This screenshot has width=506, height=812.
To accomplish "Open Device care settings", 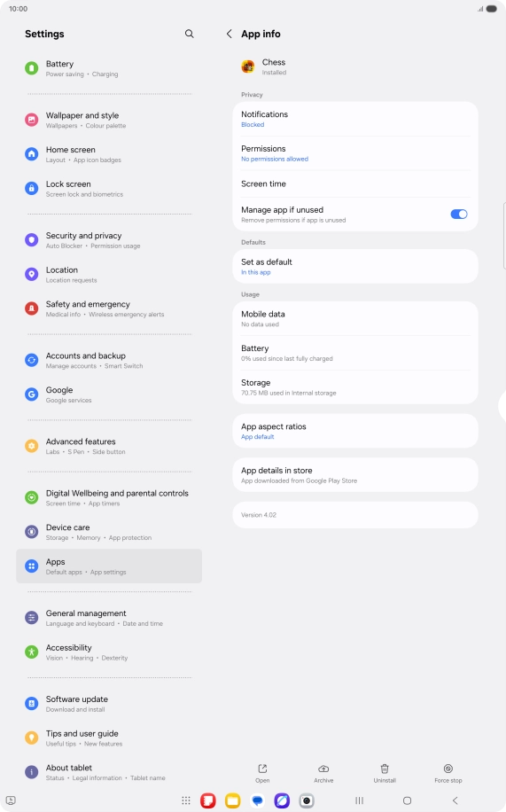I will (109, 532).
